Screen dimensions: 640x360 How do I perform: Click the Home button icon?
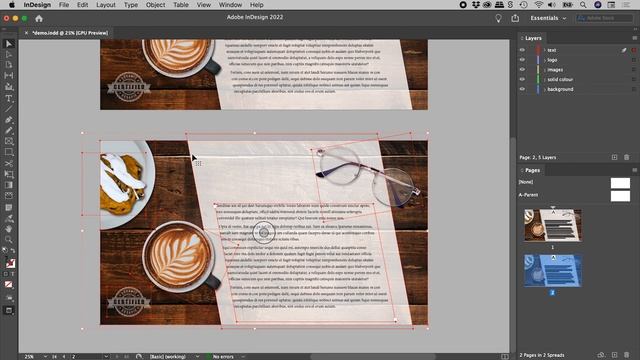click(39, 18)
